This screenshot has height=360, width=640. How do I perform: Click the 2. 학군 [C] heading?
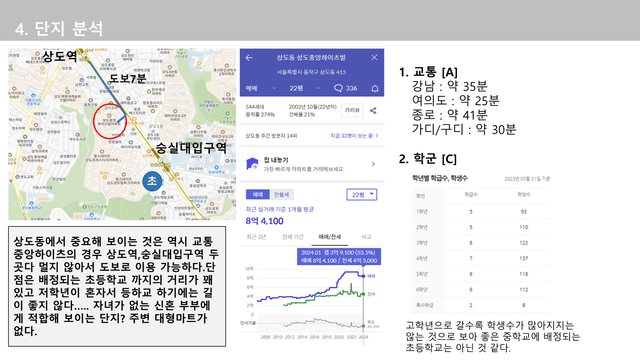[x=428, y=159]
